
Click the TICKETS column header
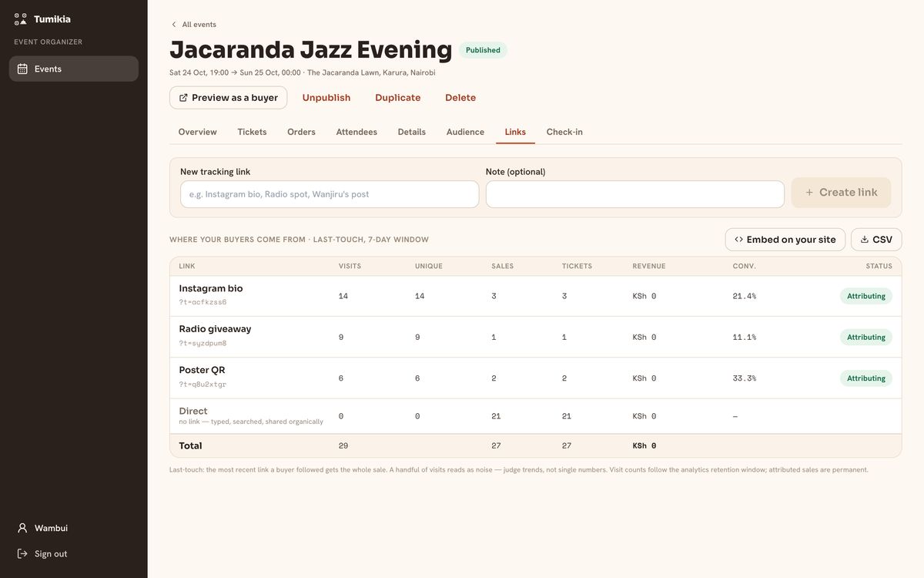click(x=577, y=266)
